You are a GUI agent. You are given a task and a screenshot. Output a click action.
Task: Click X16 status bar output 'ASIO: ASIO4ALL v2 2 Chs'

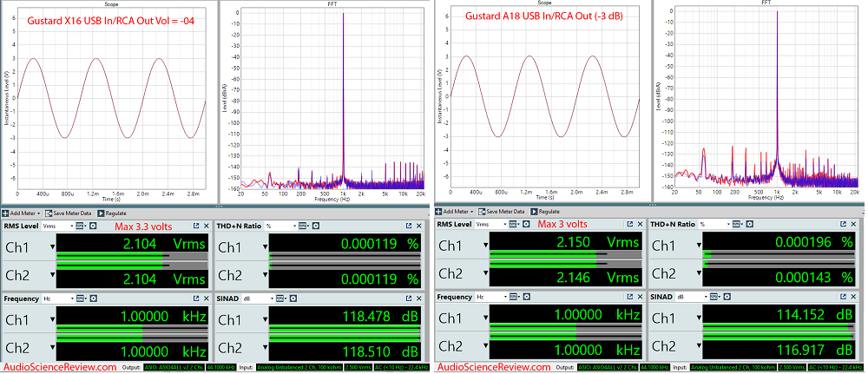coord(174,367)
